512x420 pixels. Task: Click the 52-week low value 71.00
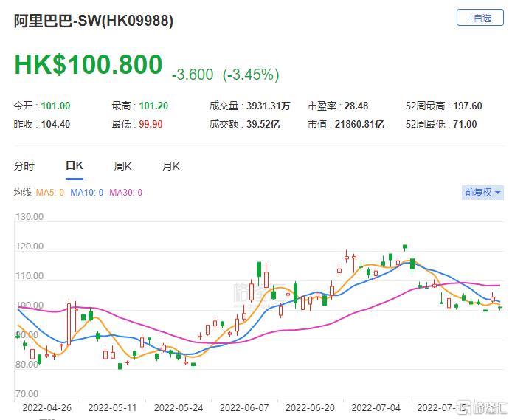(x=465, y=124)
